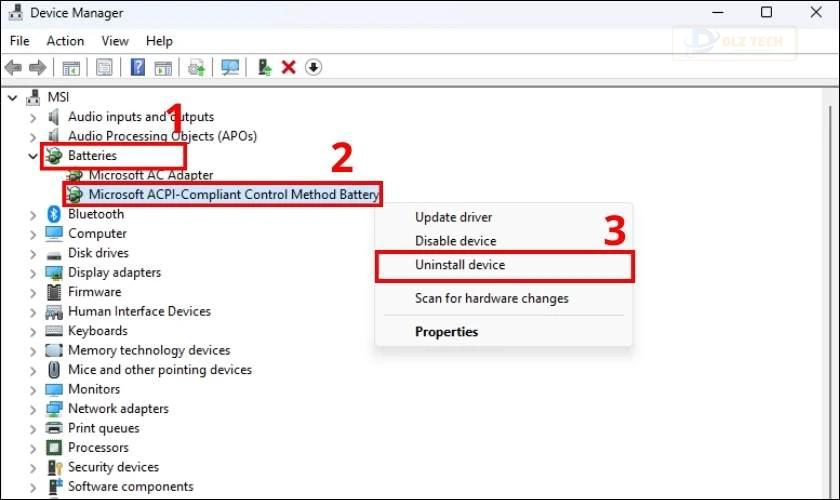Expand Audio inputs and outputs chevron
This screenshot has width=840, height=500.
pos(33,117)
